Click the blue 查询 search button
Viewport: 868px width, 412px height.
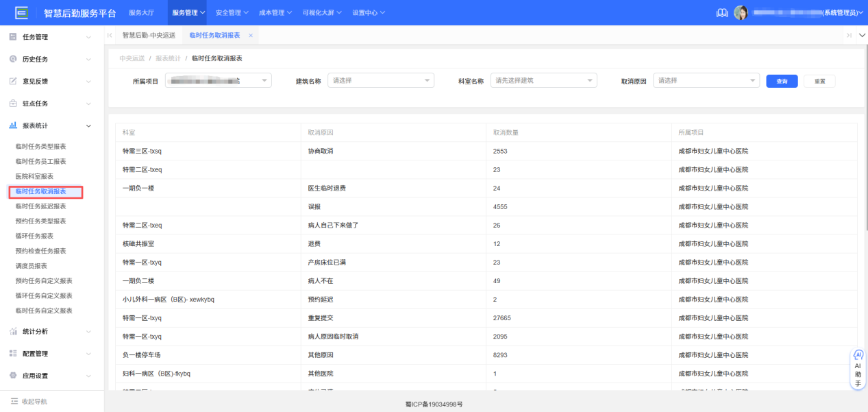pos(781,80)
